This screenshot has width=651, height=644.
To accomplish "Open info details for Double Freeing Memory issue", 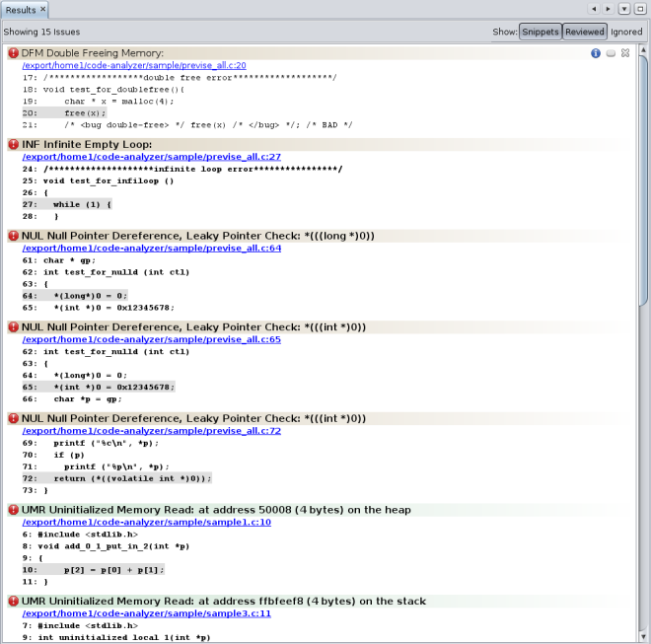I will (596, 53).
